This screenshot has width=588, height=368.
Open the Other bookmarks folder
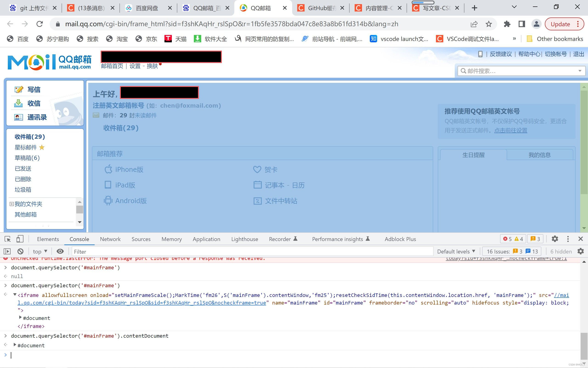[x=555, y=39]
